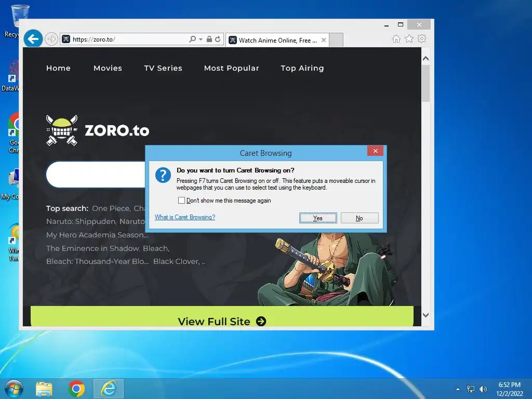Open the Windows Start button
The width and height of the screenshot is (532, 399).
14,389
